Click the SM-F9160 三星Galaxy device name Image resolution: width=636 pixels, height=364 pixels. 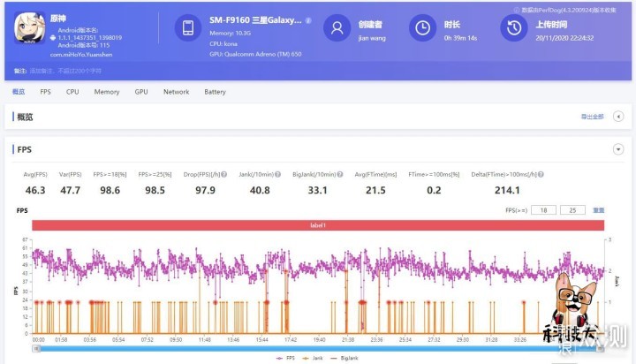(255, 20)
